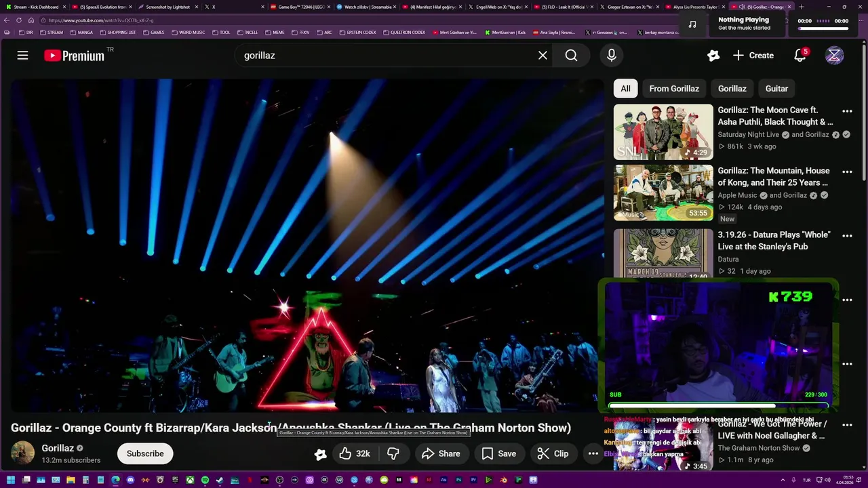Viewport: 868px width, 488px height.
Task: Clear the gorillaz search text
Action: [x=542, y=56]
